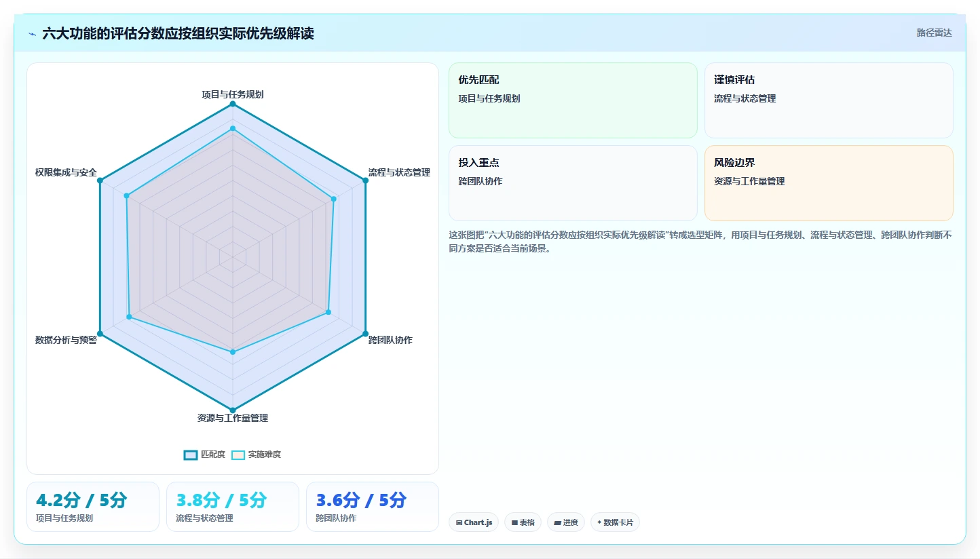
Task: Open the 优先匹配 card
Action: click(573, 100)
